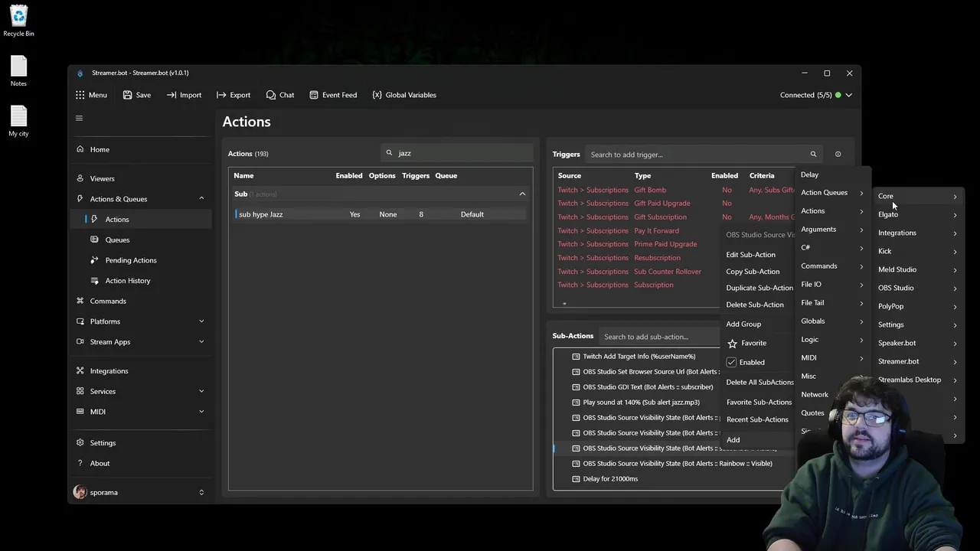
Task: Collapse sidebar with hamburger icon
Action: click(79, 118)
